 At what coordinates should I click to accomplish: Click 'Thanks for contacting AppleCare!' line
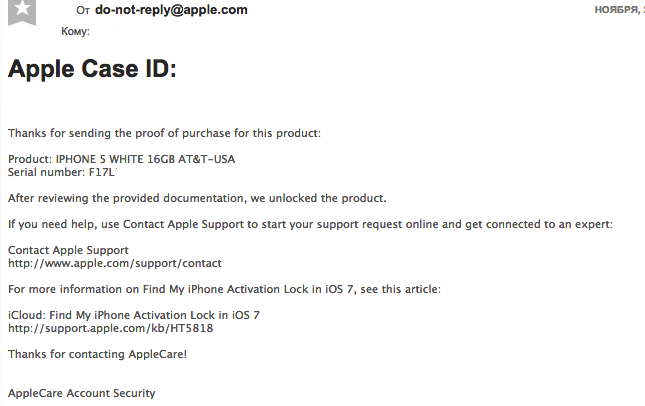pos(97,354)
